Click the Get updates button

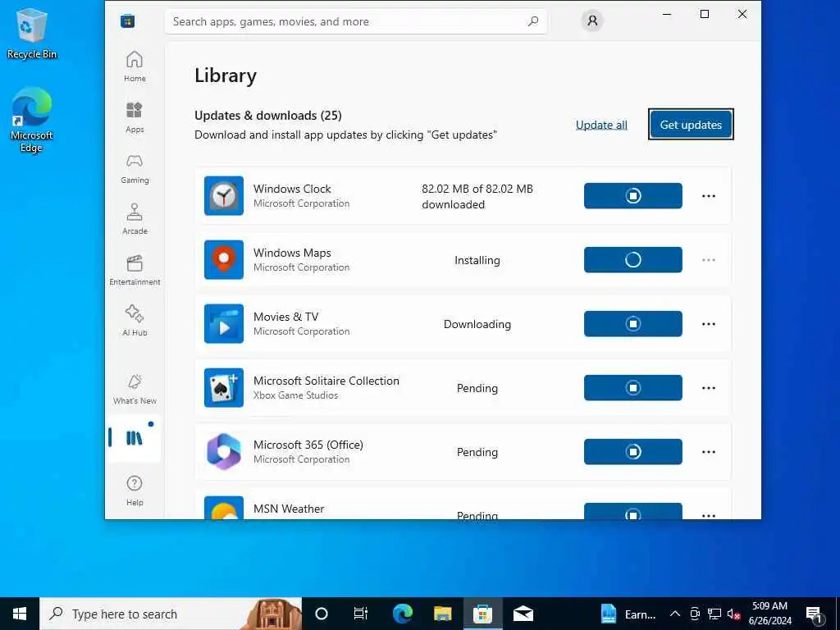[691, 125]
